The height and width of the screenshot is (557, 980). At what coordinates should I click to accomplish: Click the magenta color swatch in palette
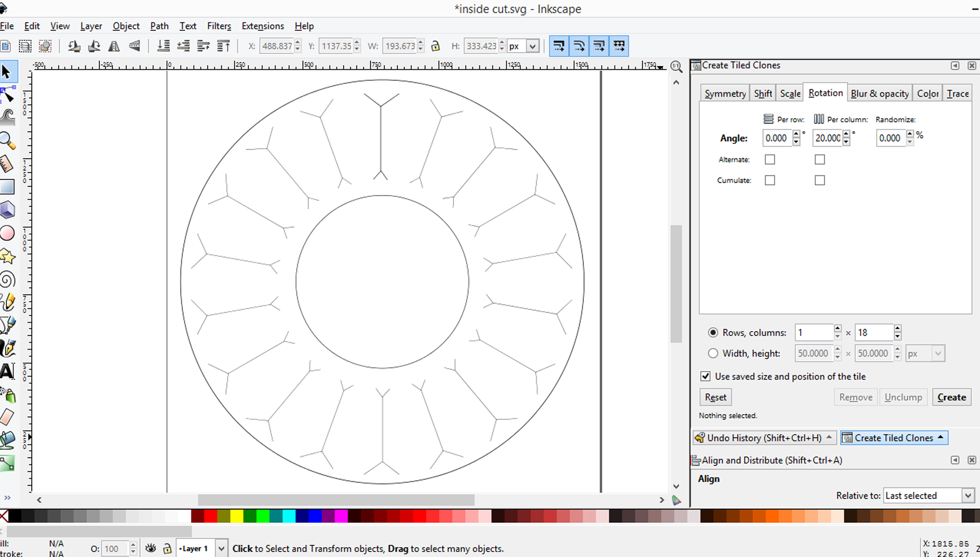pyautogui.click(x=341, y=516)
